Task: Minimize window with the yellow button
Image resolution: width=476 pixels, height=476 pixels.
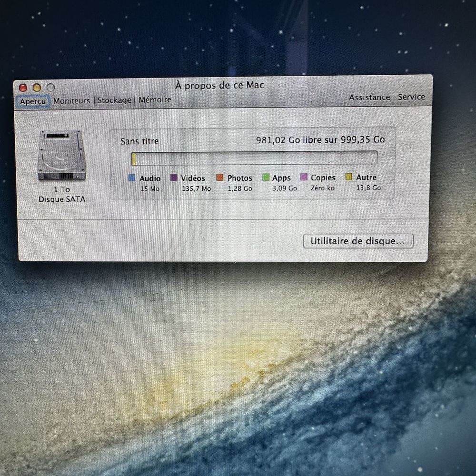Action: point(37,88)
